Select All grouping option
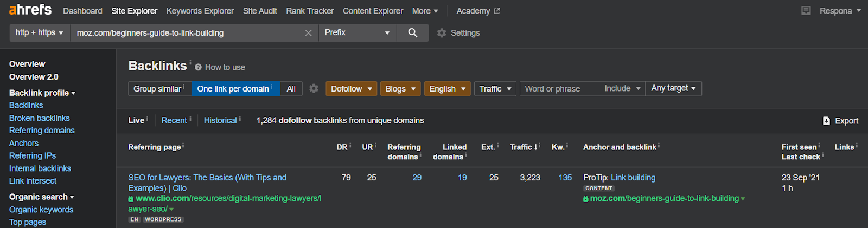The width and height of the screenshot is (868, 228). 291,88
